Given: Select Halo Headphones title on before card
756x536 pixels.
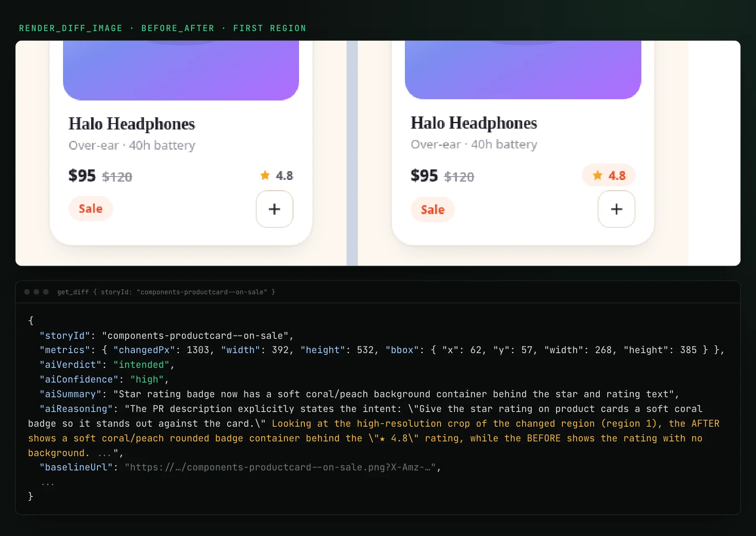Looking at the screenshot, I should click(132, 124).
